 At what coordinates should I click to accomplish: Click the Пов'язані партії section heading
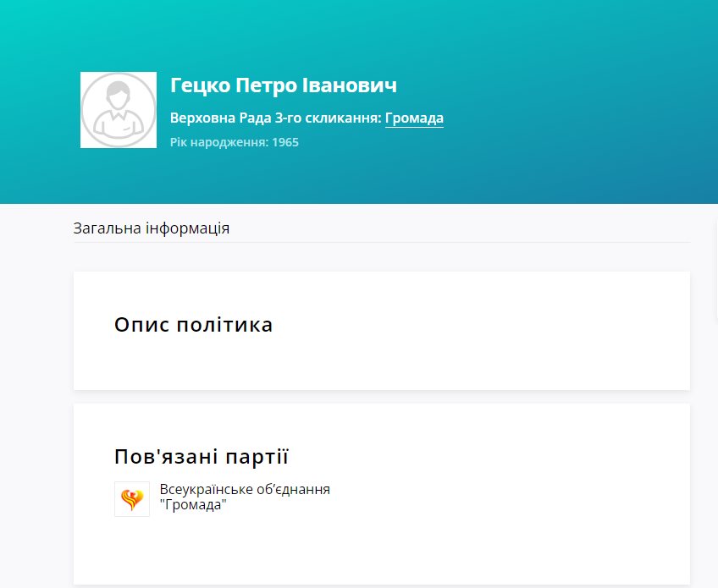pos(202,458)
